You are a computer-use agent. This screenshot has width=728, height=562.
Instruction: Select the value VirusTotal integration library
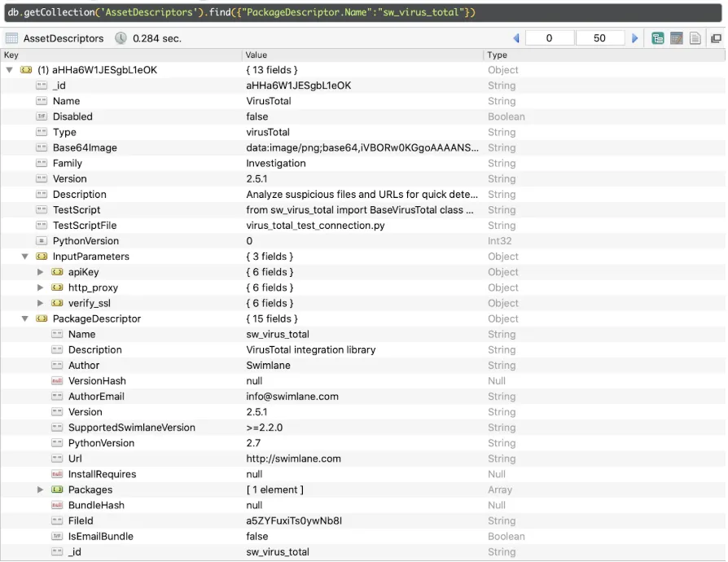point(310,349)
